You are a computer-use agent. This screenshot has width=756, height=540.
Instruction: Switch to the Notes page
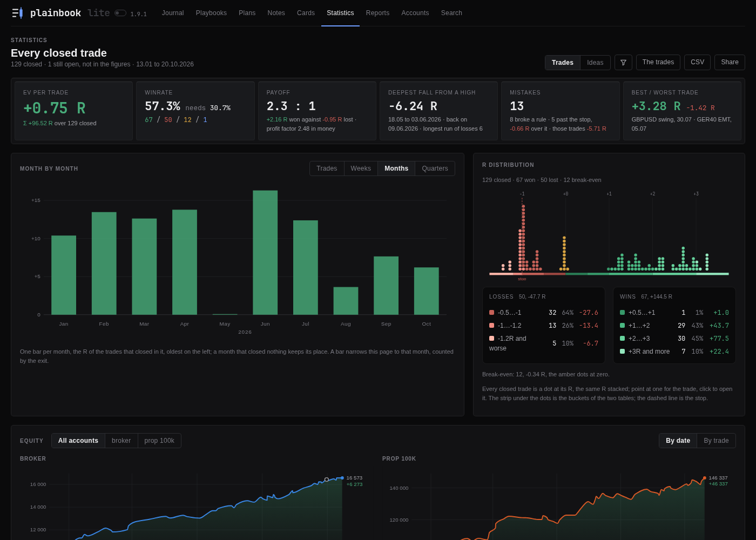[276, 13]
